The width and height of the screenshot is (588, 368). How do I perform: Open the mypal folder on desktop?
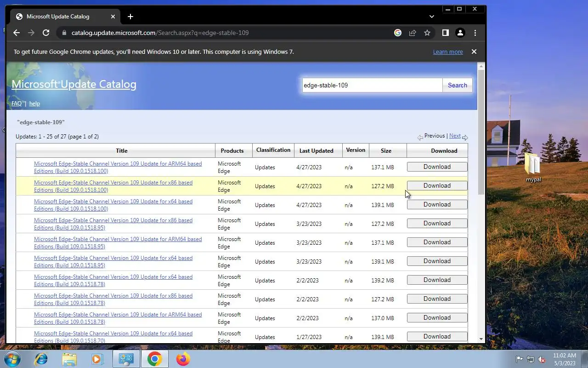tap(533, 168)
